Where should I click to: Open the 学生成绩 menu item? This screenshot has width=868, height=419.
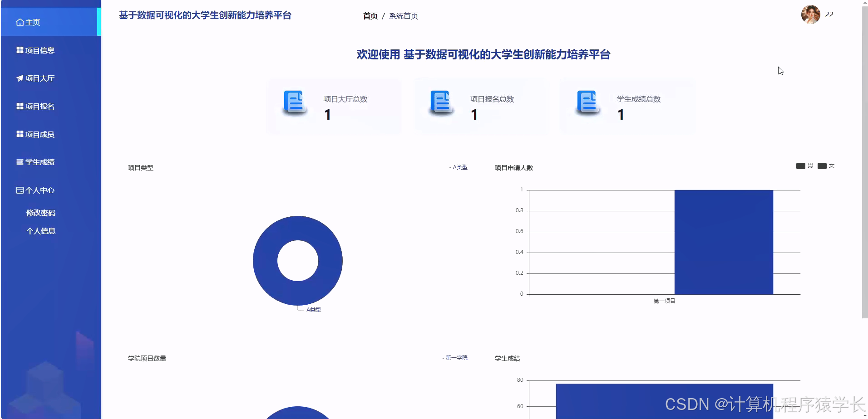tap(50, 162)
